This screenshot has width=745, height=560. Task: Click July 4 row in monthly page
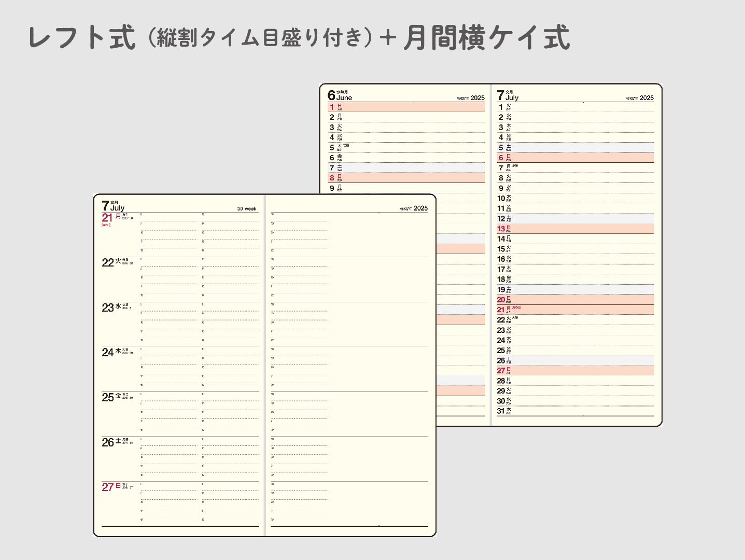coord(575,137)
